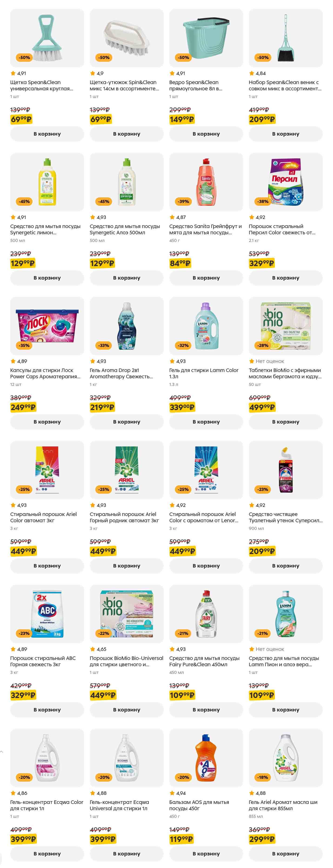Click star rating icon of Persil Color powder
333x868 pixels.
pos(252,217)
